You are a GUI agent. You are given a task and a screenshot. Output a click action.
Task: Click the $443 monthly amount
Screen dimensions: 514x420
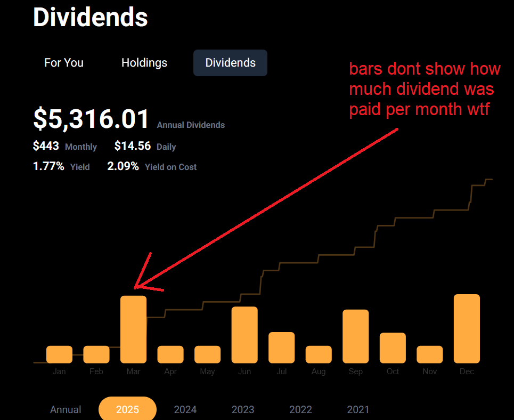[46, 146]
